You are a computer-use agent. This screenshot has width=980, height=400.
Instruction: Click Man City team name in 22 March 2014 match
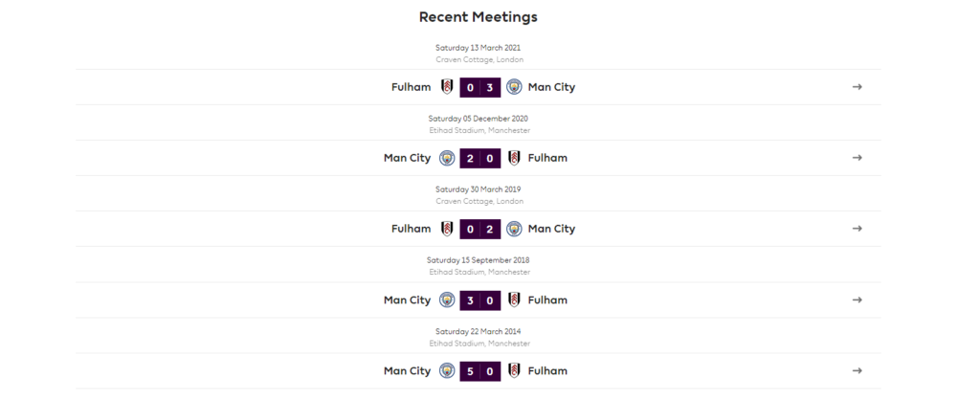click(408, 370)
